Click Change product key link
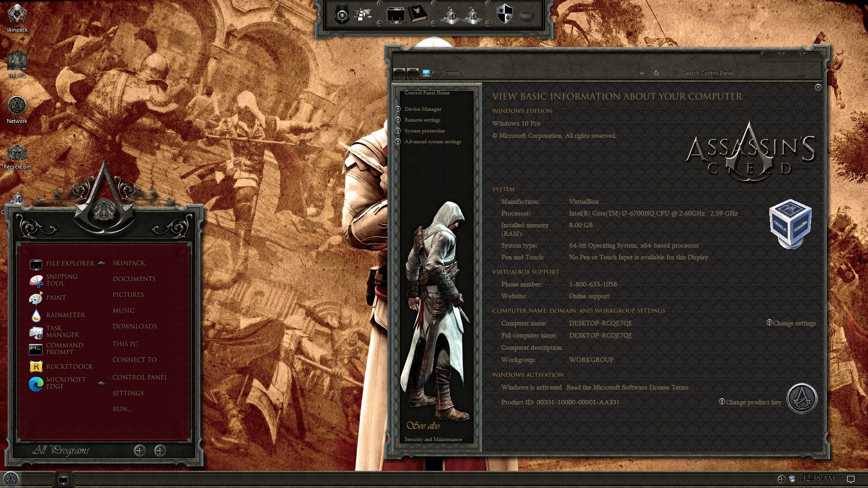Image resolution: width=868 pixels, height=488 pixels. pos(753,403)
